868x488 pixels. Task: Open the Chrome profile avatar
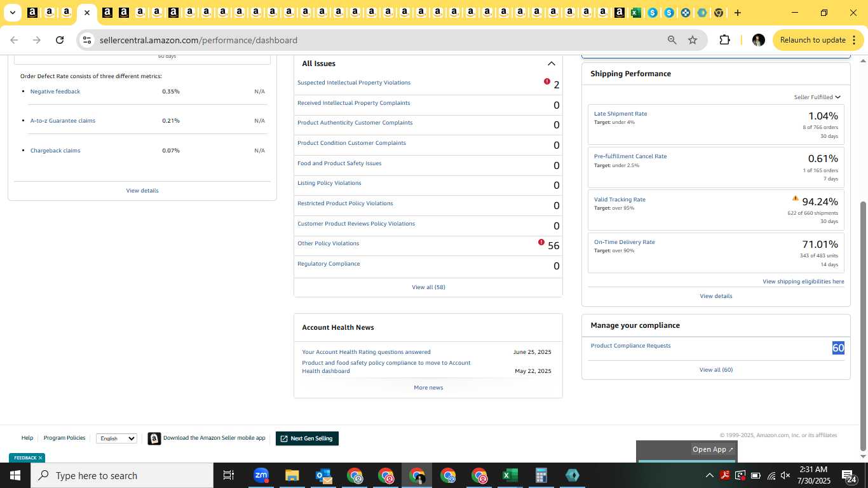click(758, 40)
